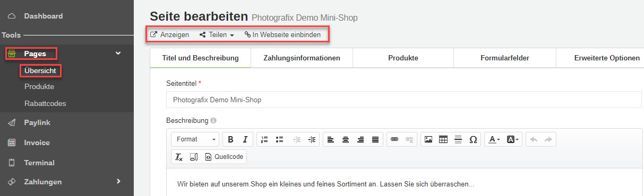Viewport: 644px width, 196px height.
Task: Click the Anzeigen link
Action: click(170, 35)
